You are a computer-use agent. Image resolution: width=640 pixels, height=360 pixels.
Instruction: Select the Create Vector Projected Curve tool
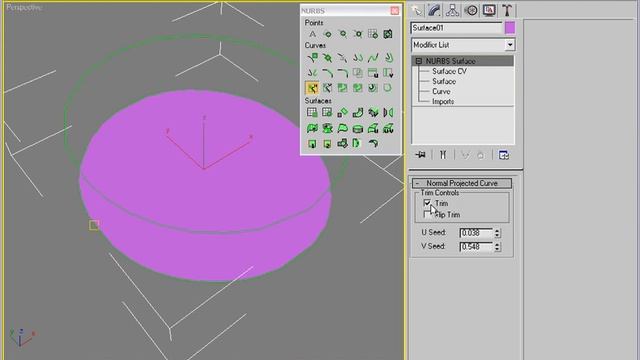point(327,88)
